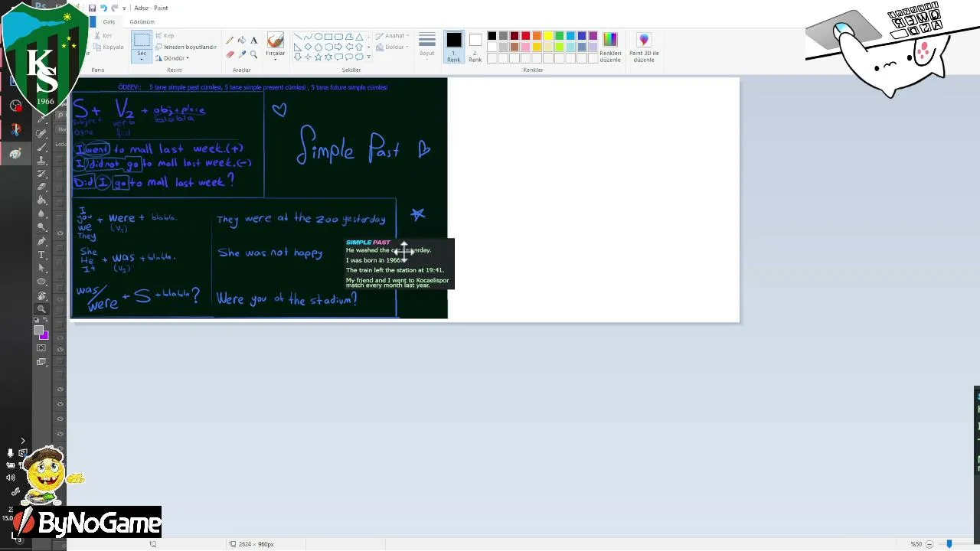
Task: Select the 2. Renk background color box
Action: point(475,47)
